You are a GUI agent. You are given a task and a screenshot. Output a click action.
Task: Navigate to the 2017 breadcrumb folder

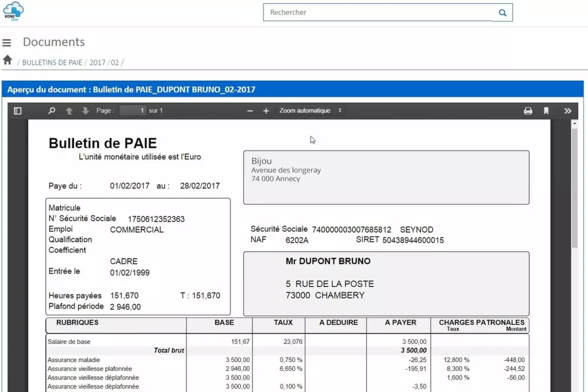pos(97,63)
